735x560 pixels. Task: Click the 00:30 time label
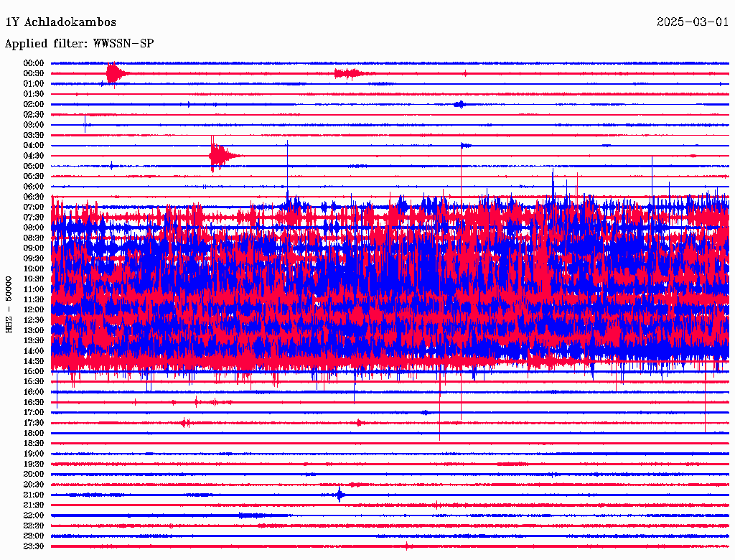click(x=34, y=74)
